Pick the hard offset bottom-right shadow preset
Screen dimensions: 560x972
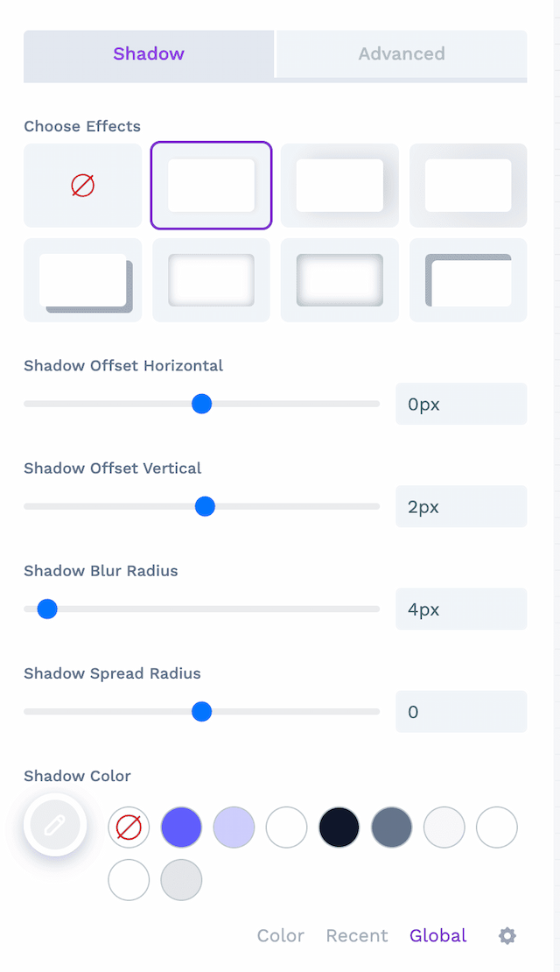(82, 280)
